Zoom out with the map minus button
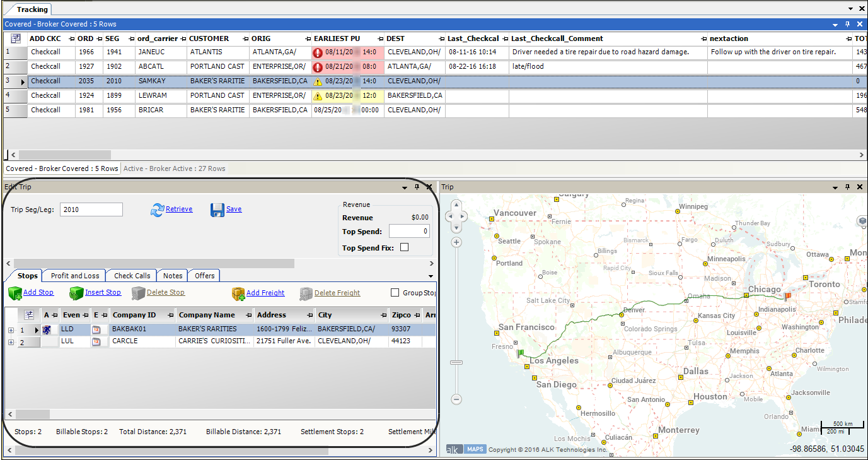This screenshot has height=460, width=868. point(456,399)
